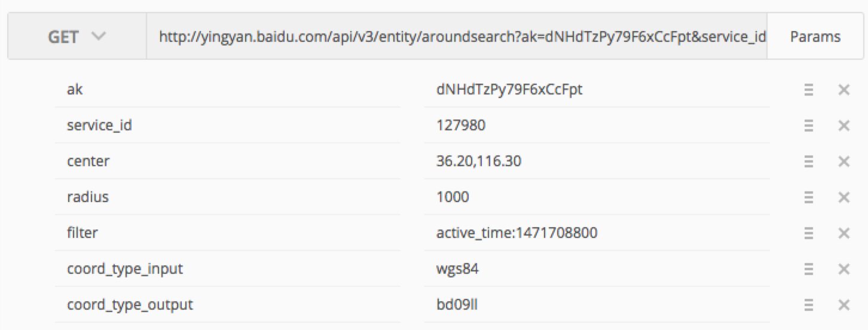Screen dimensions: 868x330
Task: Click the request URL field
Action: [456, 37]
